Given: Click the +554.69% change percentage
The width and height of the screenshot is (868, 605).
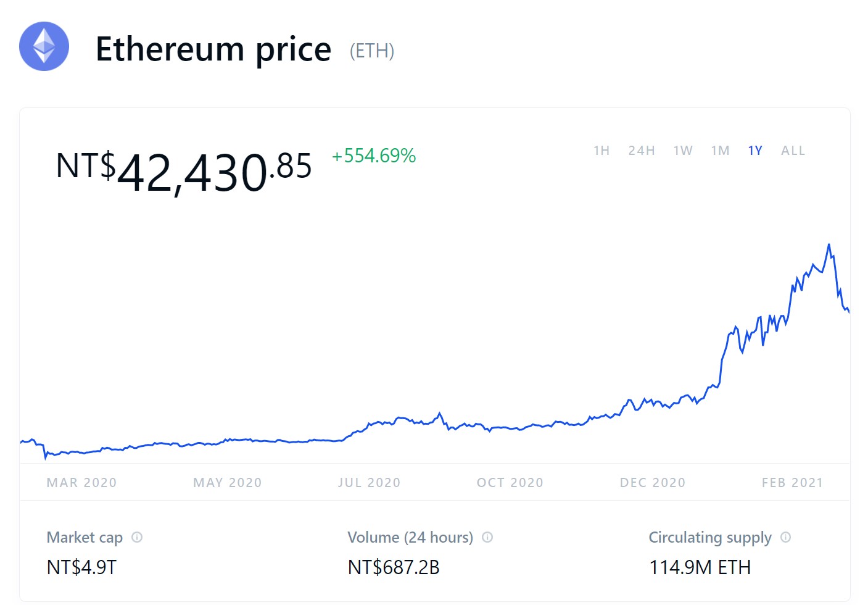Looking at the screenshot, I should [374, 156].
